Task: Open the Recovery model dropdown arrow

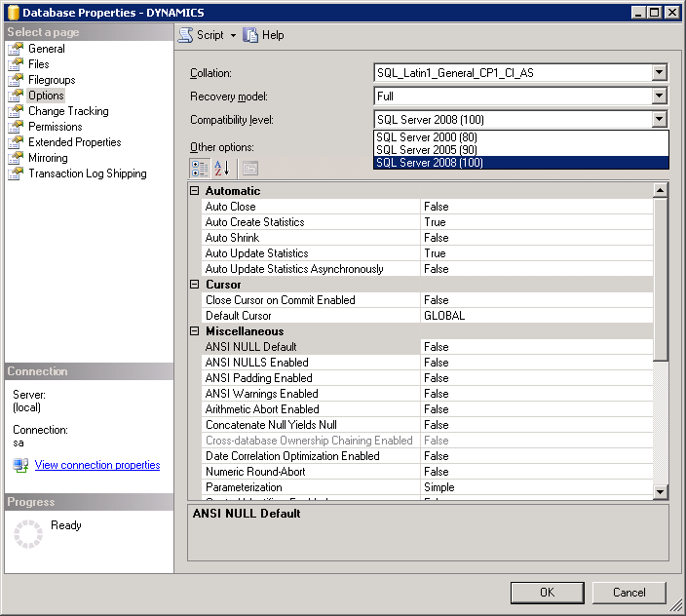Action: click(x=659, y=96)
